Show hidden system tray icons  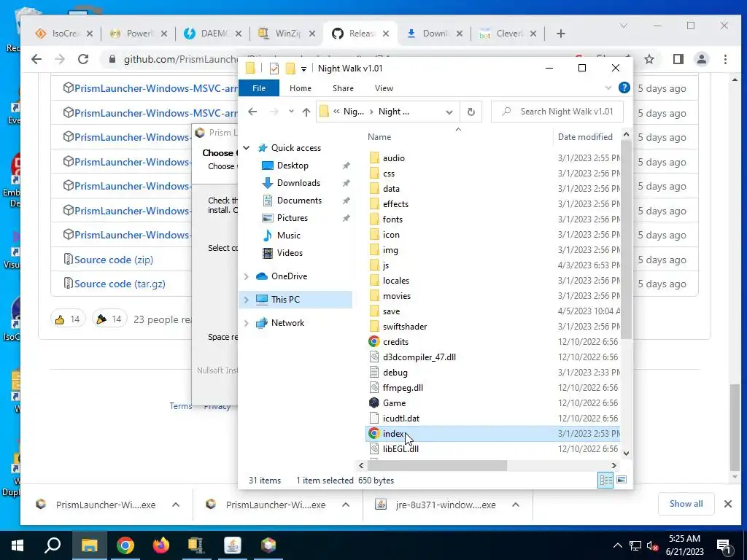coord(617,545)
